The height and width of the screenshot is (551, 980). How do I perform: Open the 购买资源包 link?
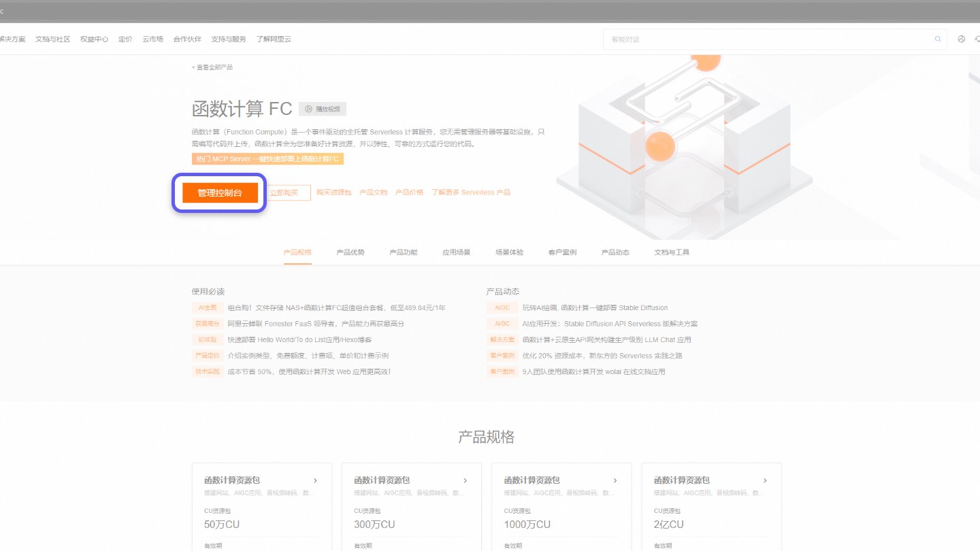334,193
